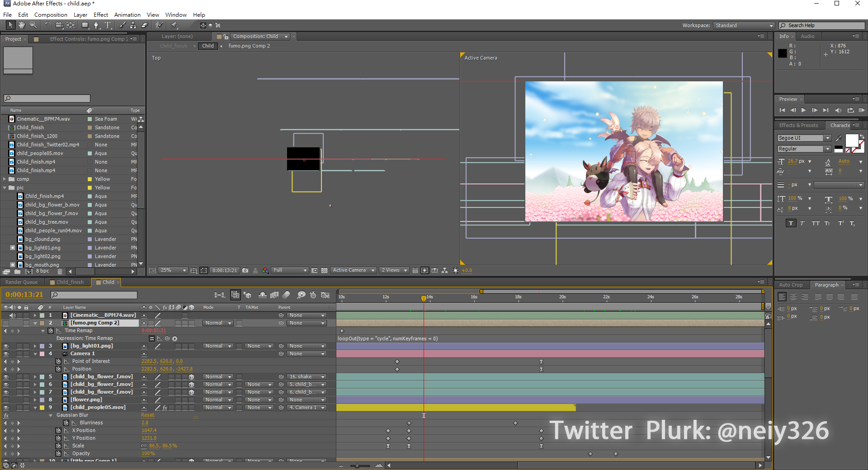
Task: Open the Animation menu
Action: (x=127, y=14)
